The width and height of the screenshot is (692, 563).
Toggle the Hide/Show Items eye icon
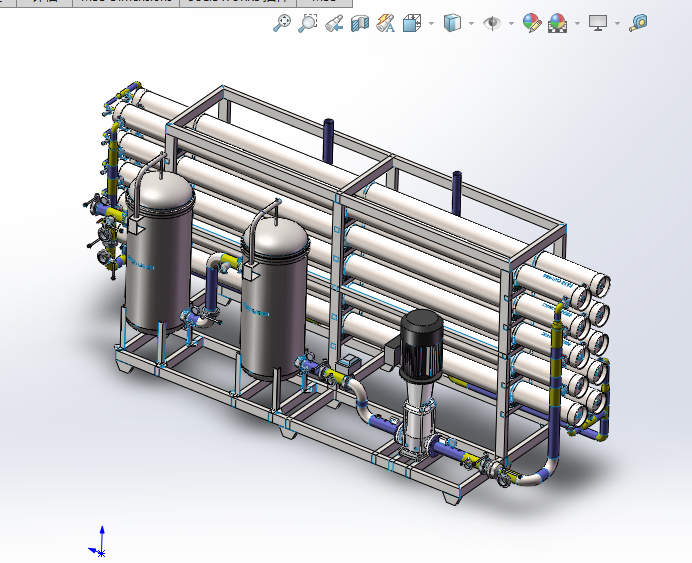coord(492,23)
